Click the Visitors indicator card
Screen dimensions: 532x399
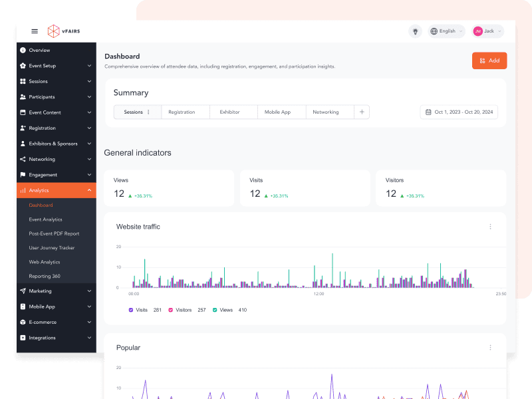point(441,188)
